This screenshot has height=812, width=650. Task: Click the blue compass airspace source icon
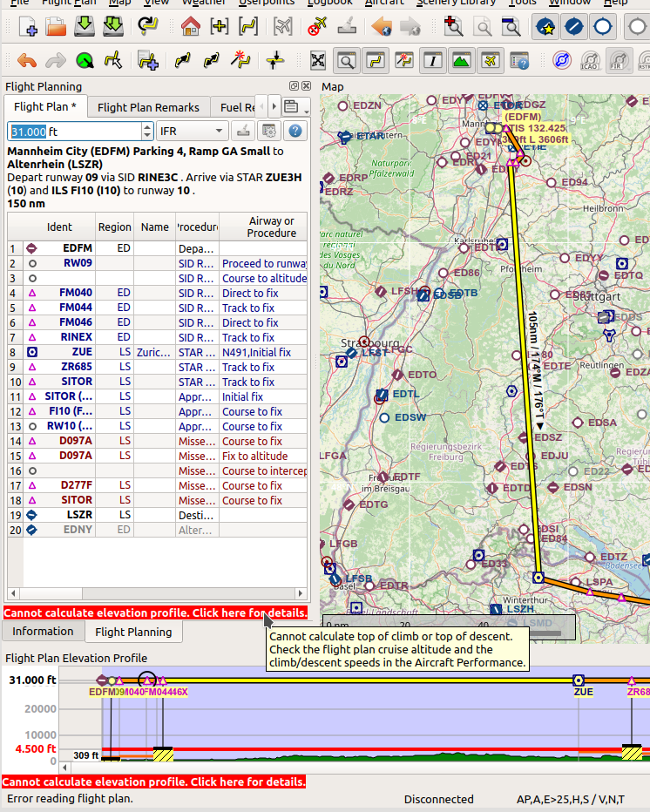click(x=561, y=61)
